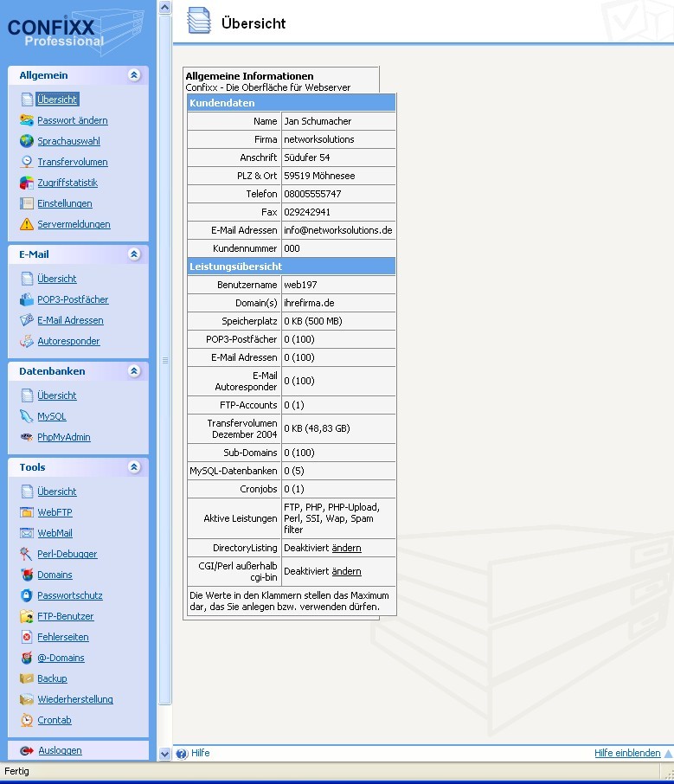Click the Zugriffstatistik chart icon
The height and width of the screenshot is (784, 674).
(x=27, y=183)
